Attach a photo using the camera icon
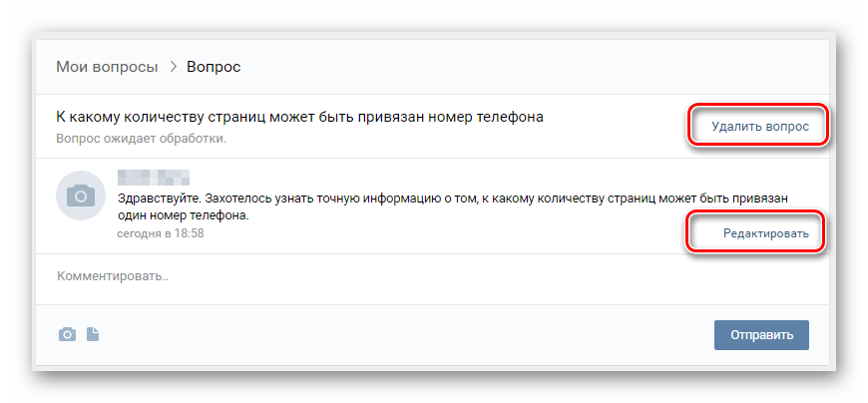The image size is (868, 403). point(67,334)
